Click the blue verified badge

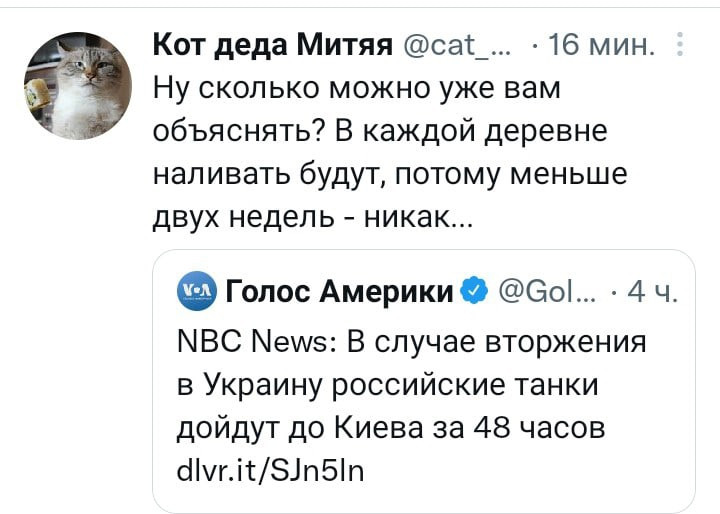tap(477, 294)
